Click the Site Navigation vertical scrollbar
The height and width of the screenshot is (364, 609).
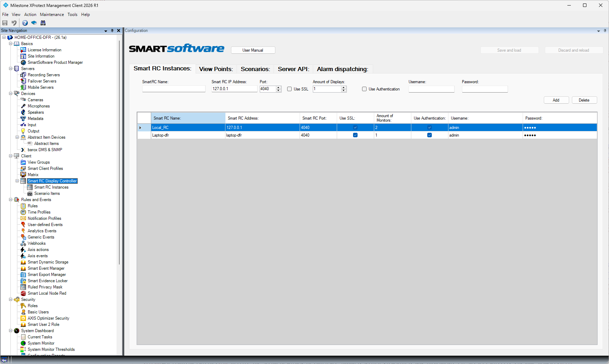coord(120,153)
